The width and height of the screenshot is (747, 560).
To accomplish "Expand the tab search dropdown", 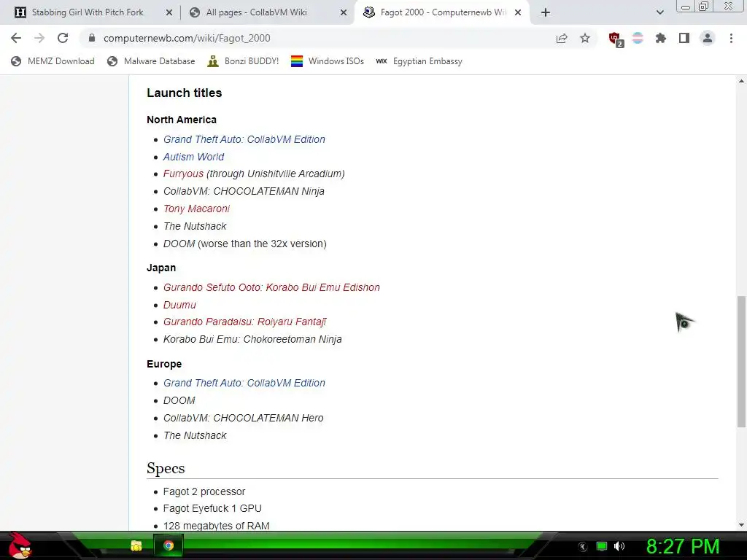I will point(659,12).
